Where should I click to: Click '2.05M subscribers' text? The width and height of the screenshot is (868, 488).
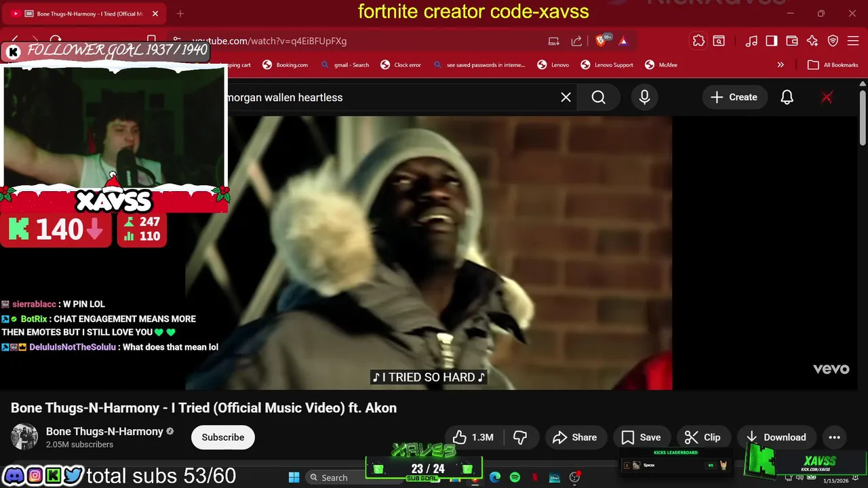pos(79,445)
